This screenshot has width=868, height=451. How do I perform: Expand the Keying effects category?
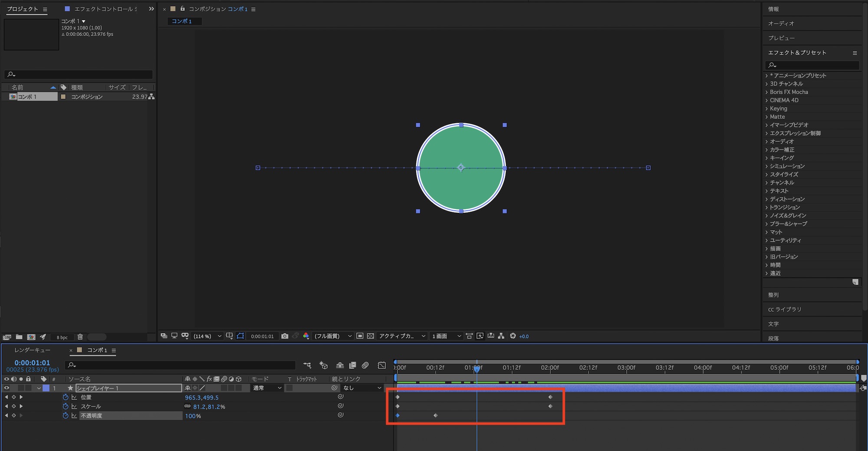[x=766, y=109]
